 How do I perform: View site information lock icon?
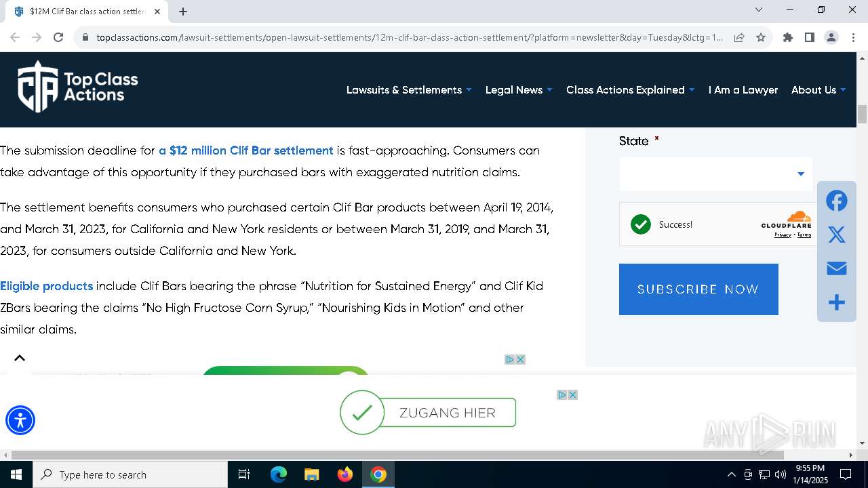pos(85,37)
